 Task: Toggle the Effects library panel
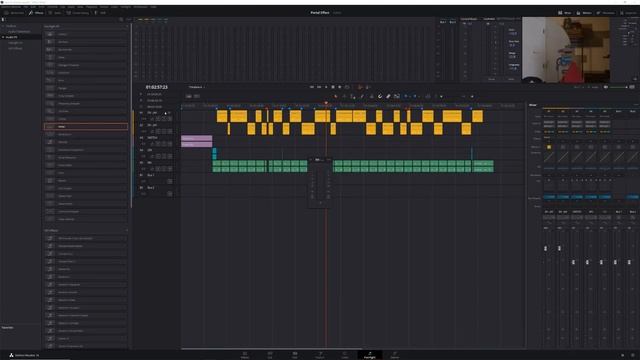point(36,13)
